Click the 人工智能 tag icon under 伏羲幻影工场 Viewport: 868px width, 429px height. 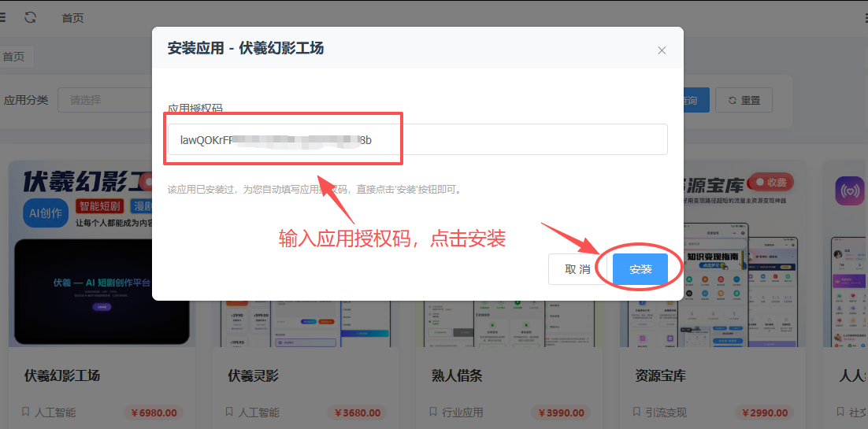25,412
